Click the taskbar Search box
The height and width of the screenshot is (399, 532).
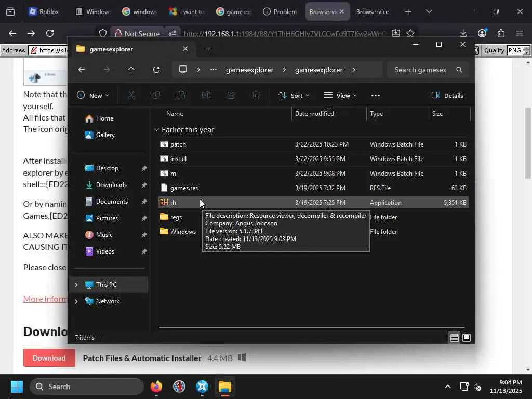tap(87, 387)
